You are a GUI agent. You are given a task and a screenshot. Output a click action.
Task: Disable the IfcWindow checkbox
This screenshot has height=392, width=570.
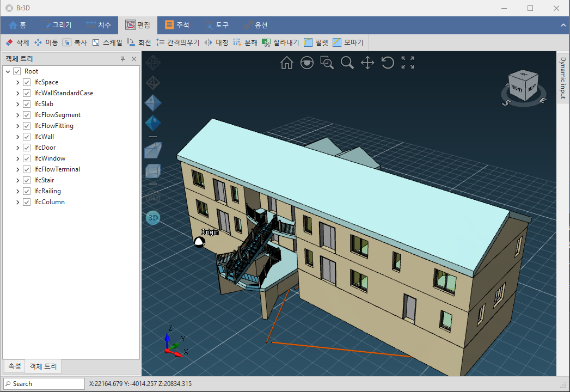27,158
